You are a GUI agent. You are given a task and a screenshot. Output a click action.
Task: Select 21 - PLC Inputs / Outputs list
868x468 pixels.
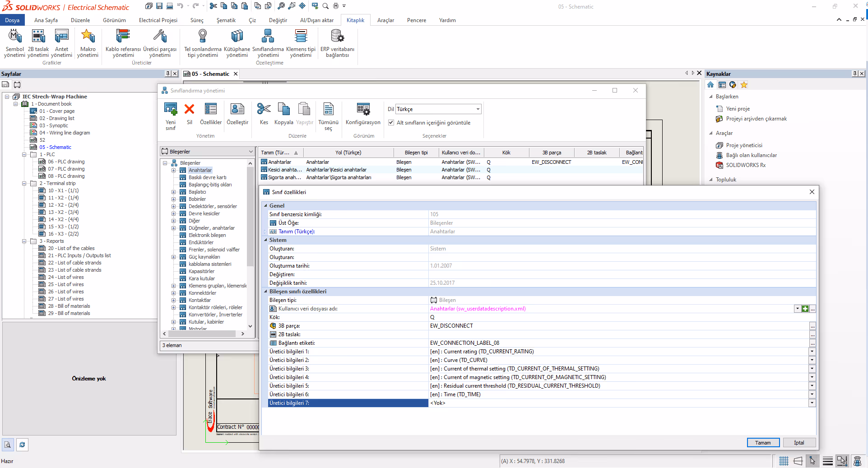[79, 255]
